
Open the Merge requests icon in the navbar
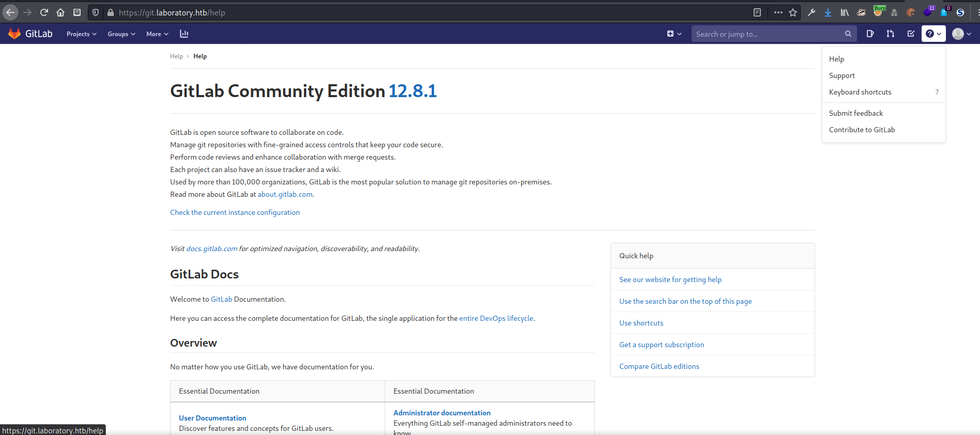[x=890, y=34]
